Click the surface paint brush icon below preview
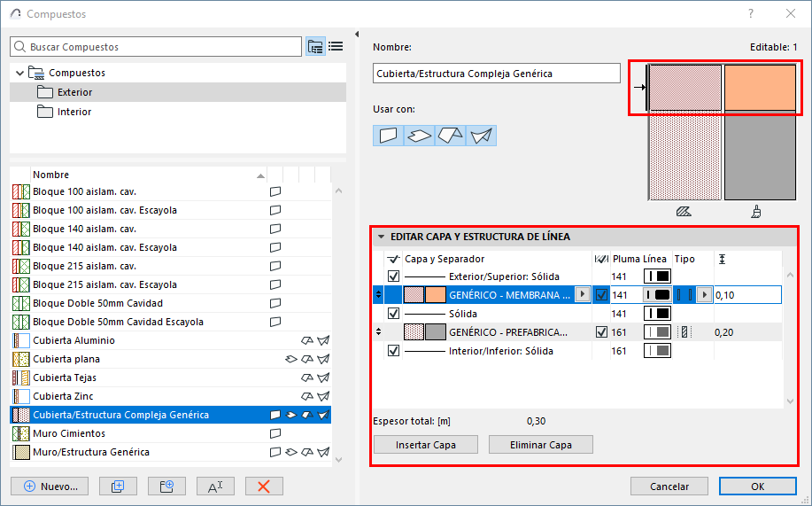The image size is (812, 506). (756, 212)
